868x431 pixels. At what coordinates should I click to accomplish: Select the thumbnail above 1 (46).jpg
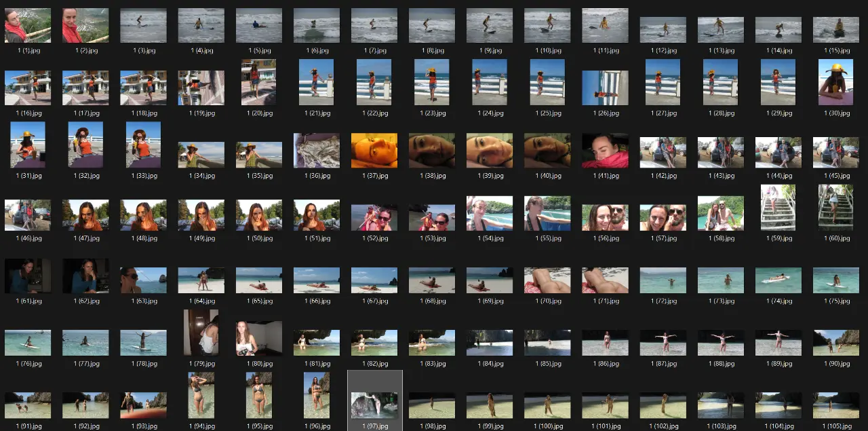[x=28, y=215]
